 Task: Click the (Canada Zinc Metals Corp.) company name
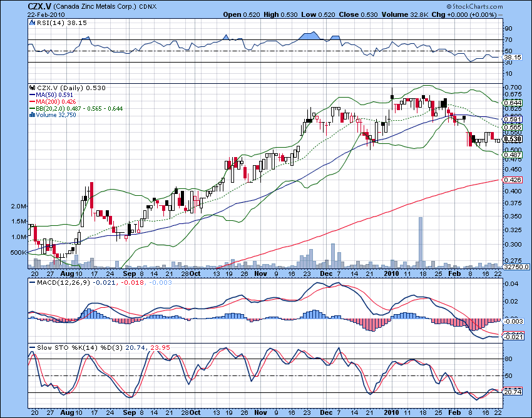pyautogui.click(x=95, y=7)
